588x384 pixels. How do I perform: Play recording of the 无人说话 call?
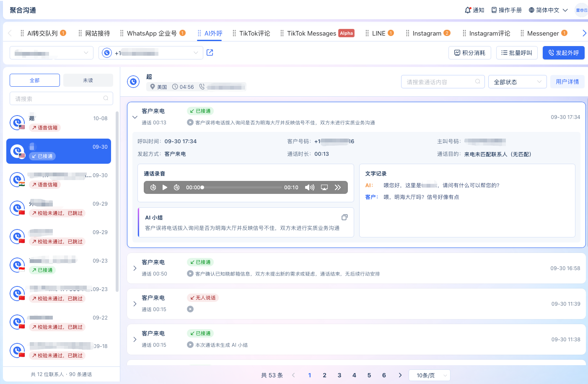click(190, 309)
